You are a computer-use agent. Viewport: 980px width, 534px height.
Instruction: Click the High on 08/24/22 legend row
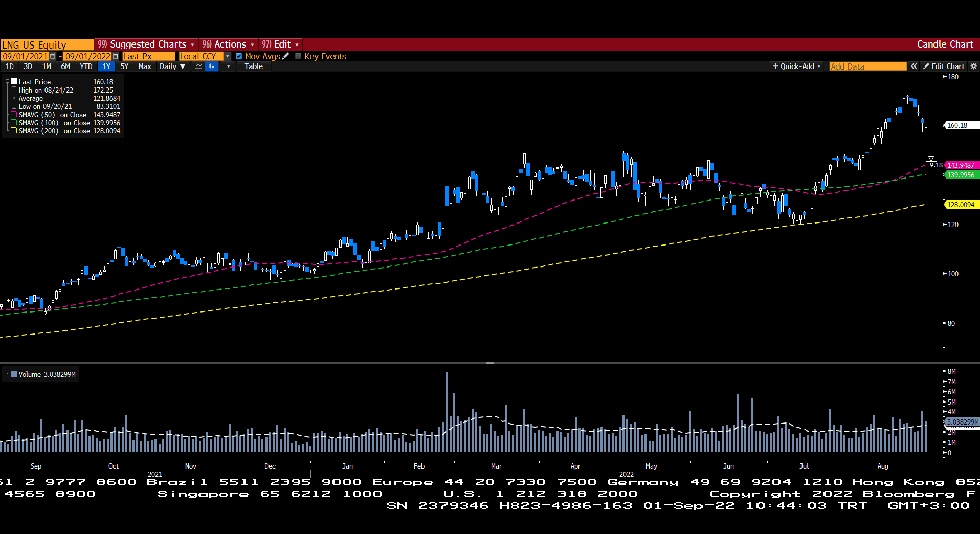tap(65, 90)
